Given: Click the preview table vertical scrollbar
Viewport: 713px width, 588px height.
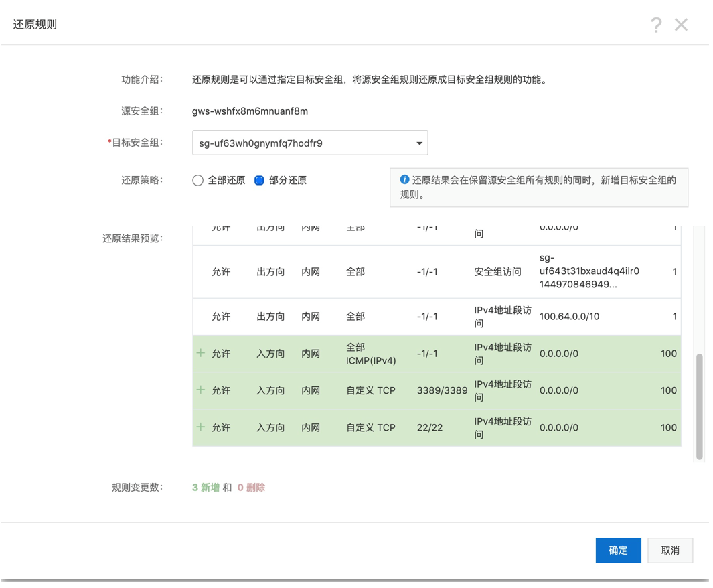Looking at the screenshot, I should pyautogui.click(x=700, y=406).
